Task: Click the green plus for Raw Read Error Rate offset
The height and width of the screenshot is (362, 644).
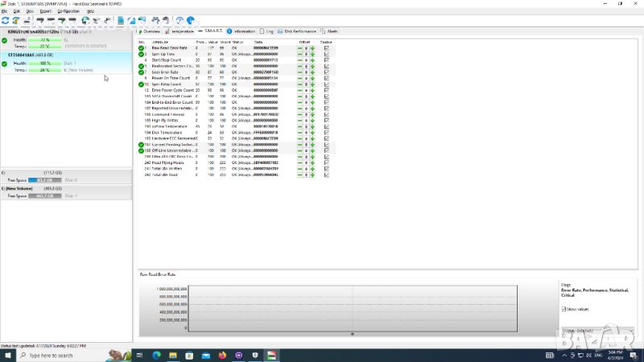Action: point(312,48)
